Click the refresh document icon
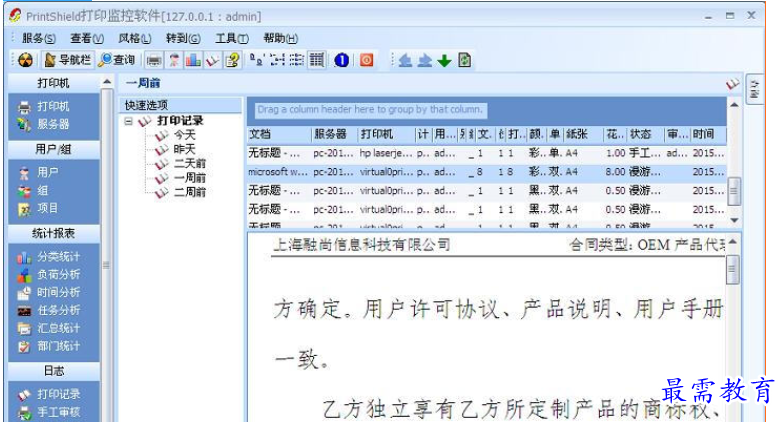 point(464,60)
